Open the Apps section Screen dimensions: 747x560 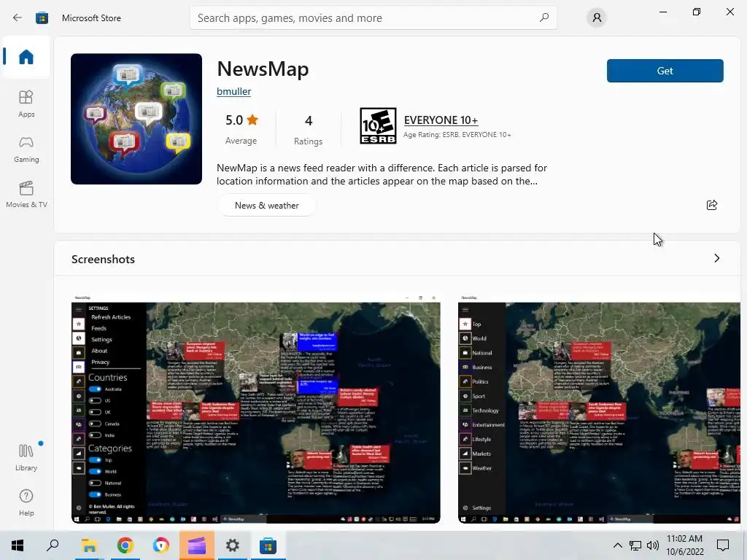(26, 104)
